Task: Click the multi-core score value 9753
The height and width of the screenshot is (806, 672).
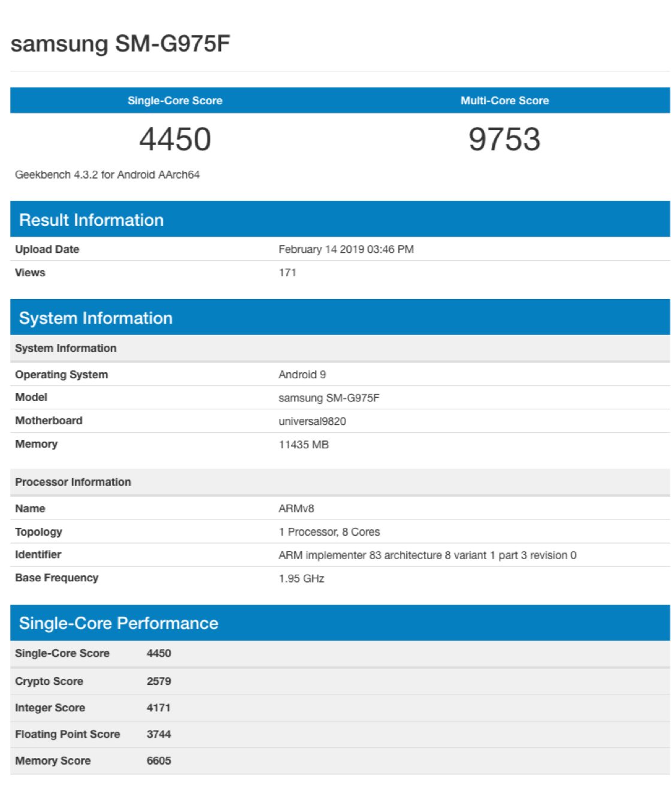Action: point(504,139)
